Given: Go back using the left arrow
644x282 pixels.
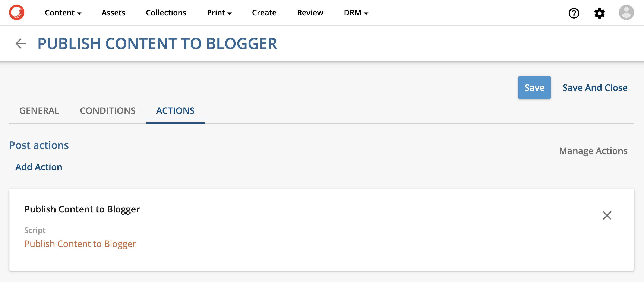Looking at the screenshot, I should [20, 44].
